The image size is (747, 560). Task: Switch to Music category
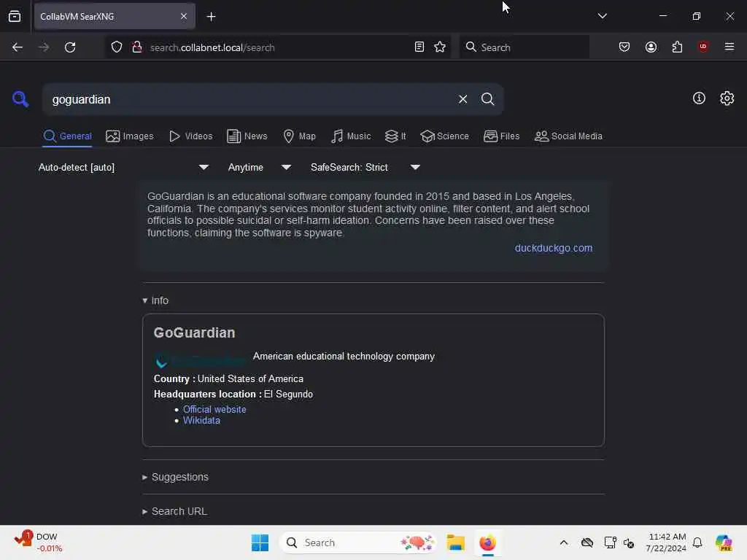coord(351,136)
